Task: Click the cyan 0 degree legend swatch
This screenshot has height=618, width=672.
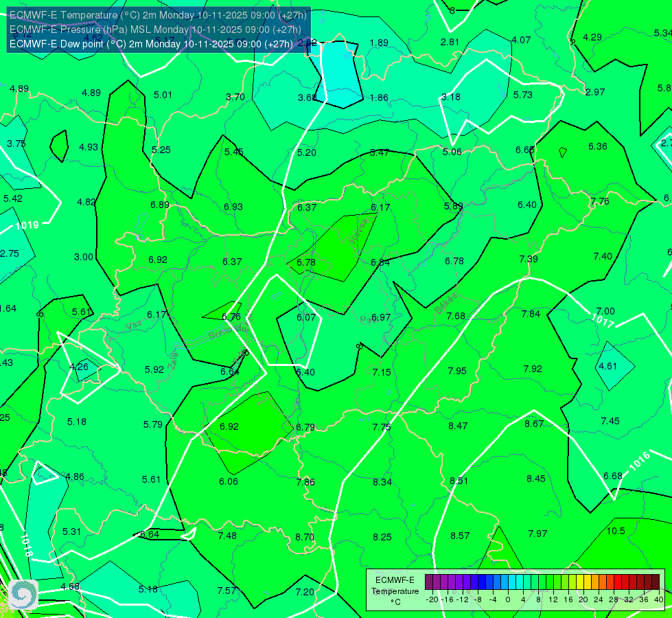Action: coord(511,582)
